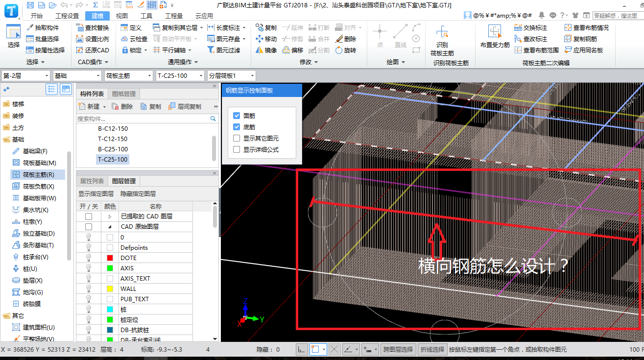Open the T-C25-100 component dropdown
The width and height of the screenshot is (644, 360).
(x=180, y=76)
